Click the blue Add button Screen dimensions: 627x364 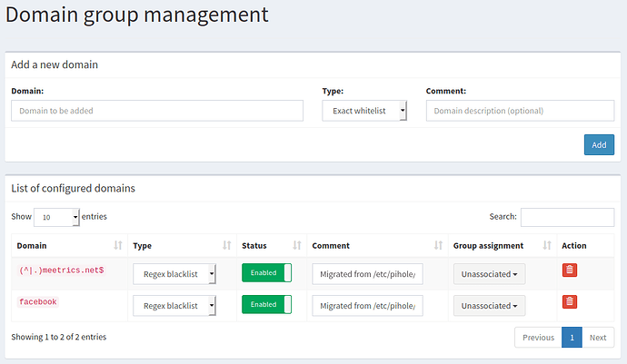[599, 145]
